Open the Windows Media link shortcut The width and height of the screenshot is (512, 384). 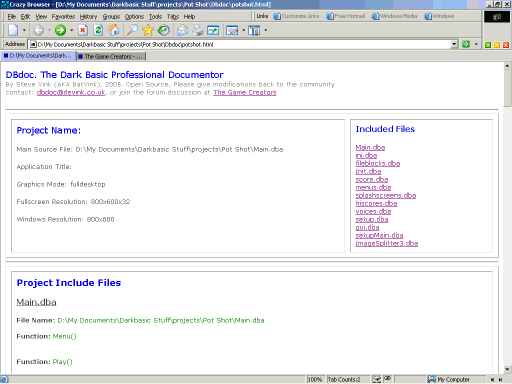(394, 16)
